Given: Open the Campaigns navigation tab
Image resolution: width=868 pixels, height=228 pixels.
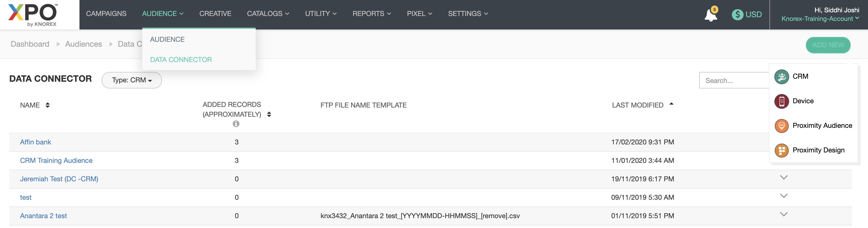Looking at the screenshot, I should point(106,14).
